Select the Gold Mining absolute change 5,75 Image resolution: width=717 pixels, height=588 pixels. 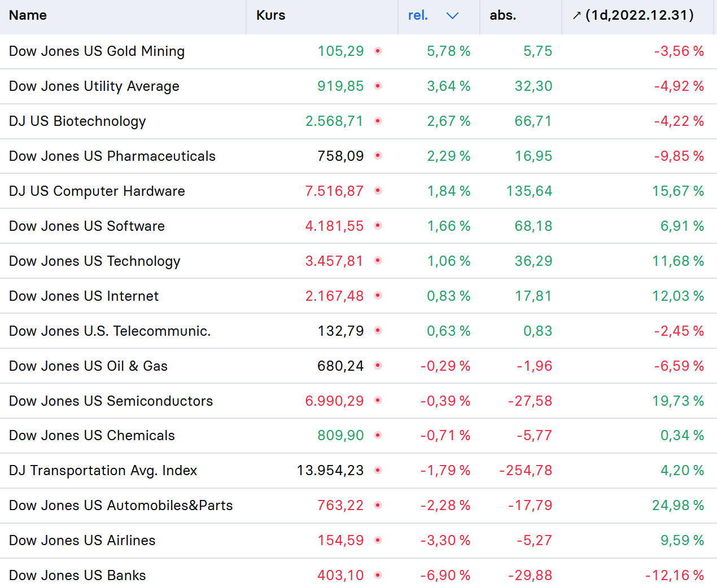click(538, 51)
